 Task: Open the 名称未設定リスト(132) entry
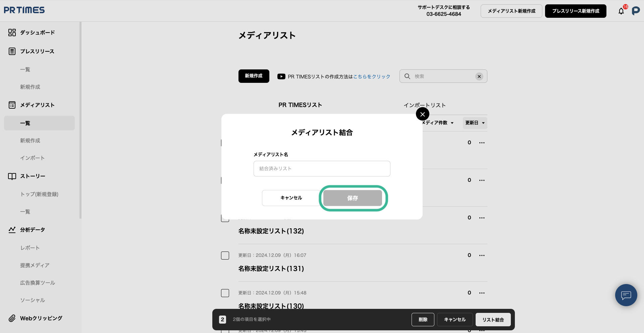coord(271,231)
